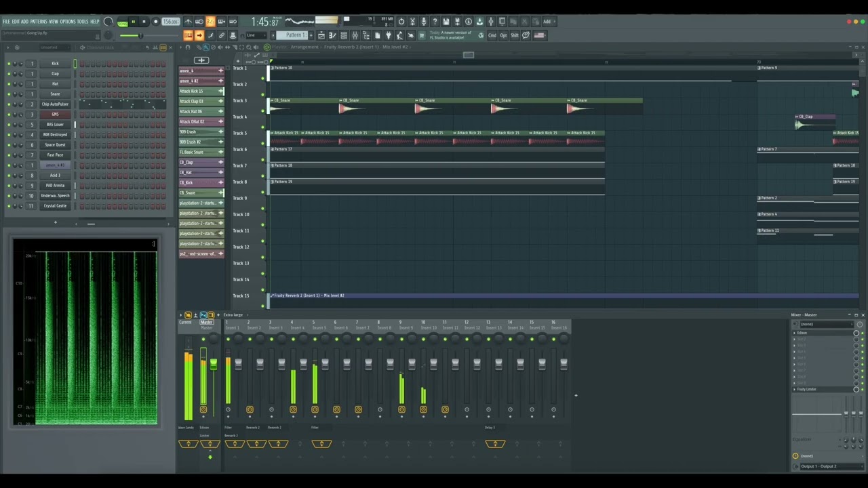
Task: Toggle the metronome icon in the top toolbar
Action: pos(188,21)
